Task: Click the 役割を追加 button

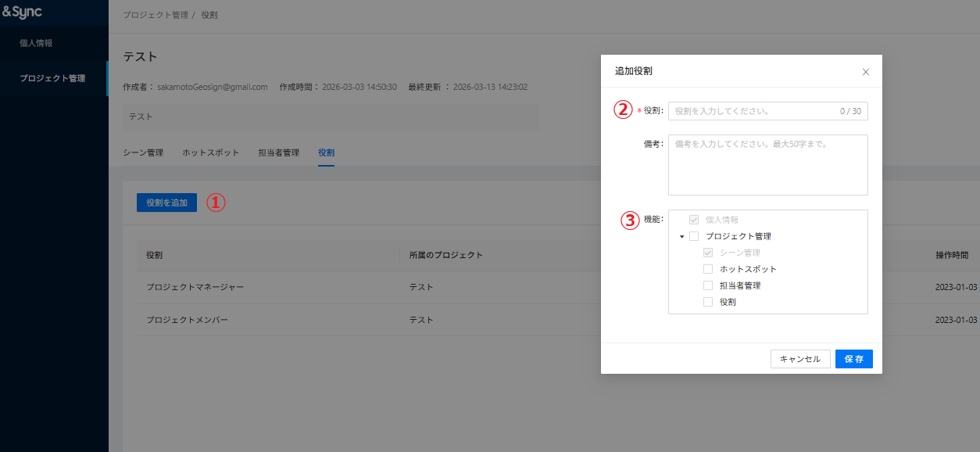Action: click(x=166, y=203)
